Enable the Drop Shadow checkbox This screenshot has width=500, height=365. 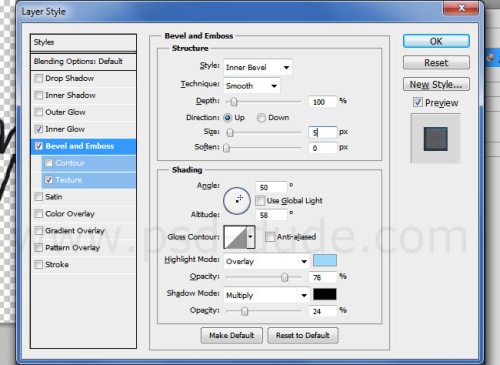(39, 78)
